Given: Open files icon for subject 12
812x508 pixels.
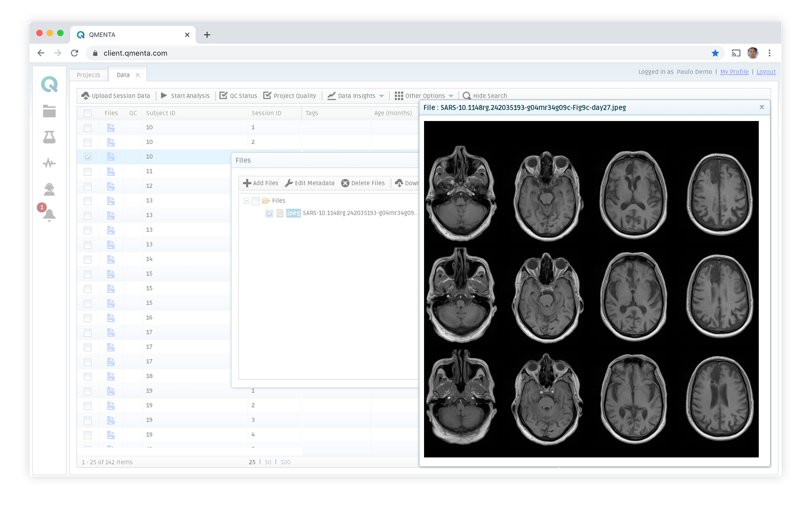Looking at the screenshot, I should coord(111,186).
